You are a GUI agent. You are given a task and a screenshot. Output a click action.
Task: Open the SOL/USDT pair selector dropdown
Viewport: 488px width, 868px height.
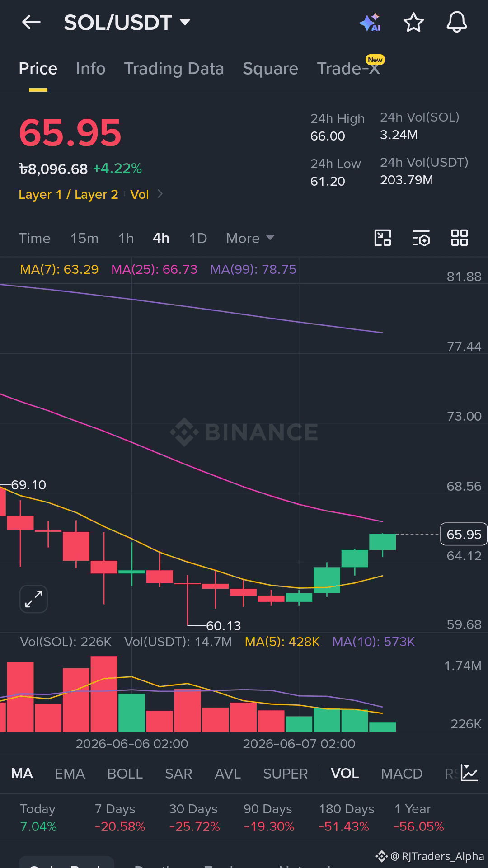(x=127, y=22)
